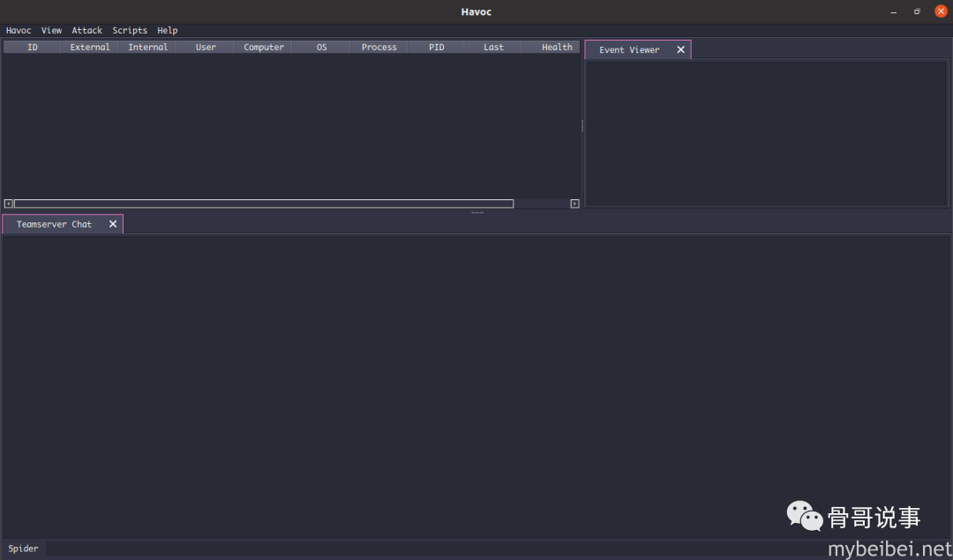Sort sessions by Internal column header

click(147, 48)
